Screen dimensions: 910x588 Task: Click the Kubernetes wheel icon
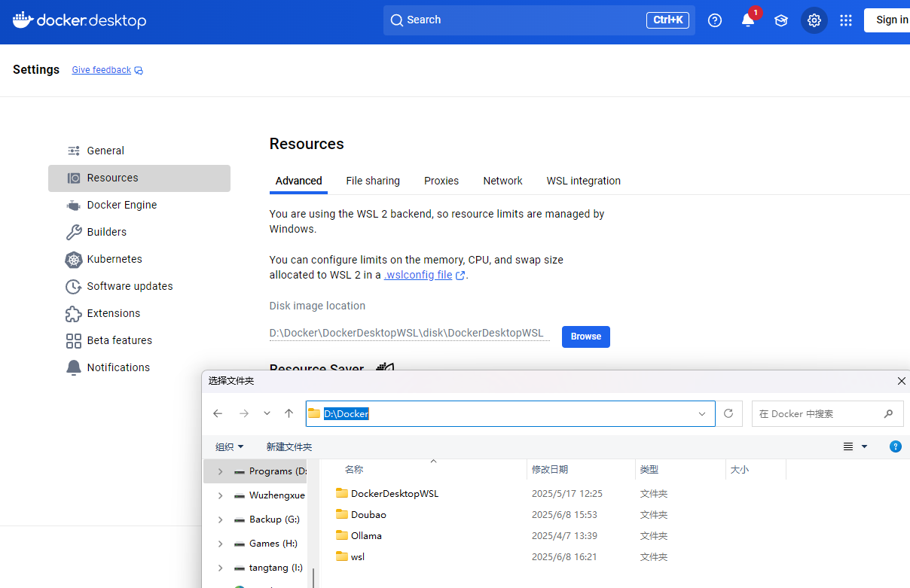pyautogui.click(x=74, y=260)
